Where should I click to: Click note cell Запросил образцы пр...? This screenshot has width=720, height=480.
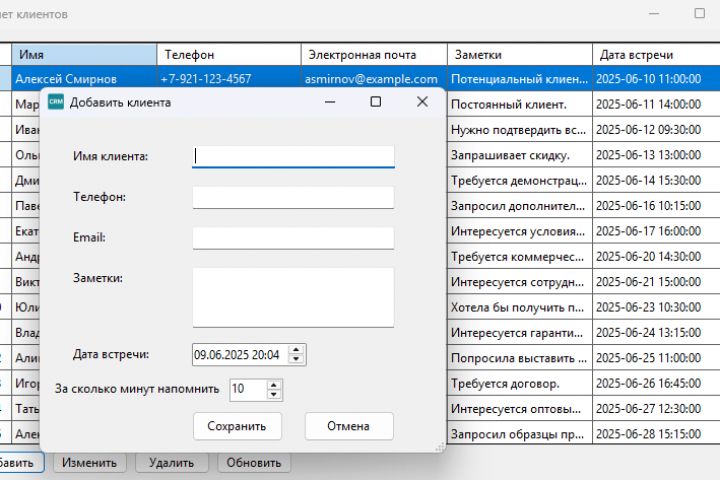tap(520, 434)
